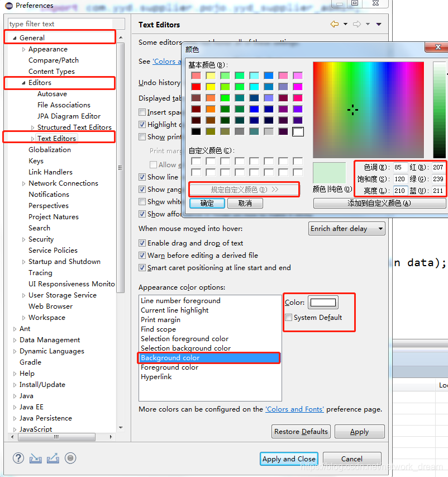Expand the Appearance tree node
The image size is (448, 477).
[23, 49]
